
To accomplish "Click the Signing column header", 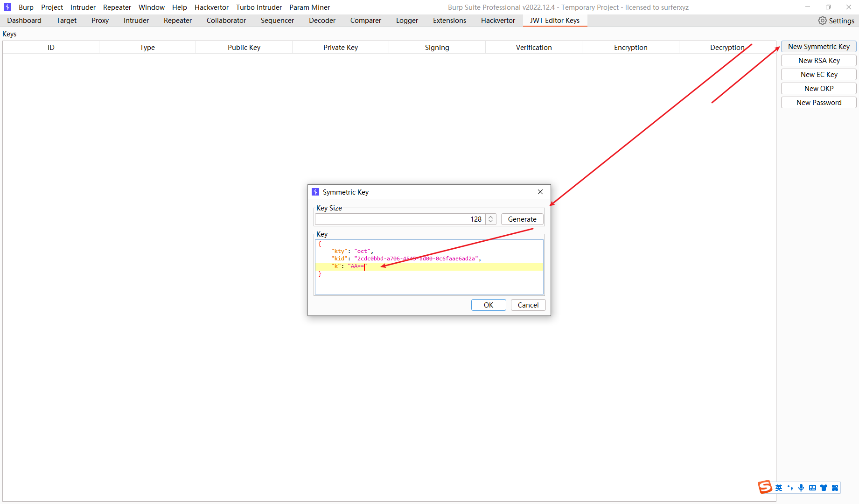I will pos(437,47).
